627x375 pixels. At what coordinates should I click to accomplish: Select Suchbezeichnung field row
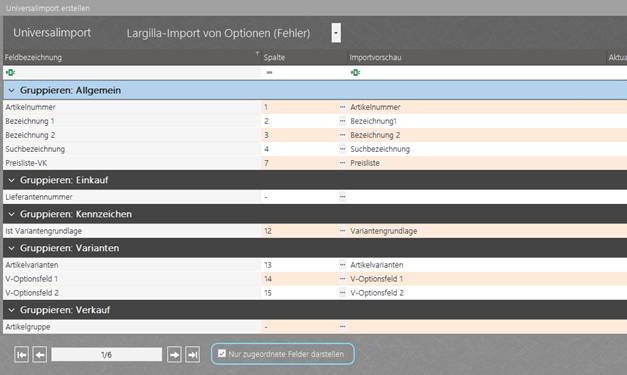click(x=315, y=149)
